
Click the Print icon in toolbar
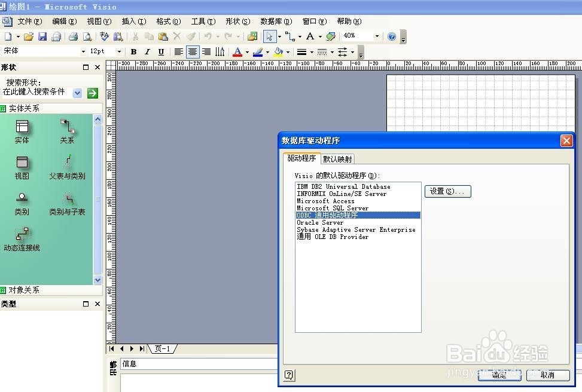click(73, 36)
